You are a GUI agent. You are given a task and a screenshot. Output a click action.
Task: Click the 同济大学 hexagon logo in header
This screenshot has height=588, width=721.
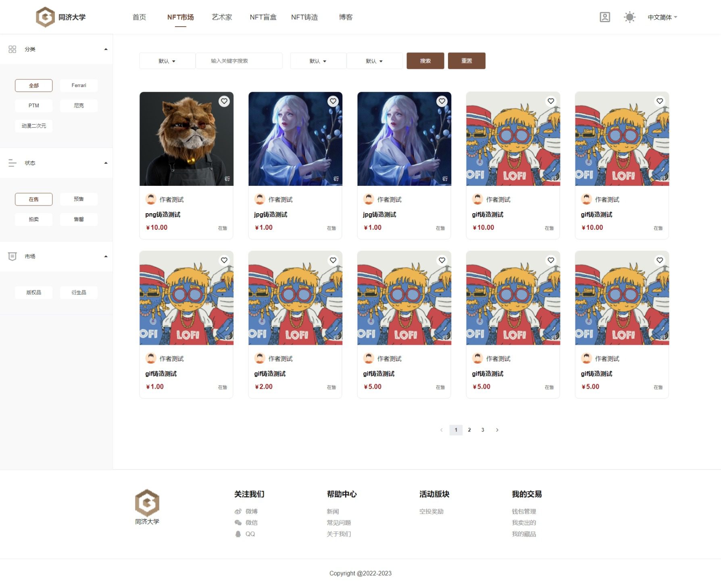coord(45,17)
